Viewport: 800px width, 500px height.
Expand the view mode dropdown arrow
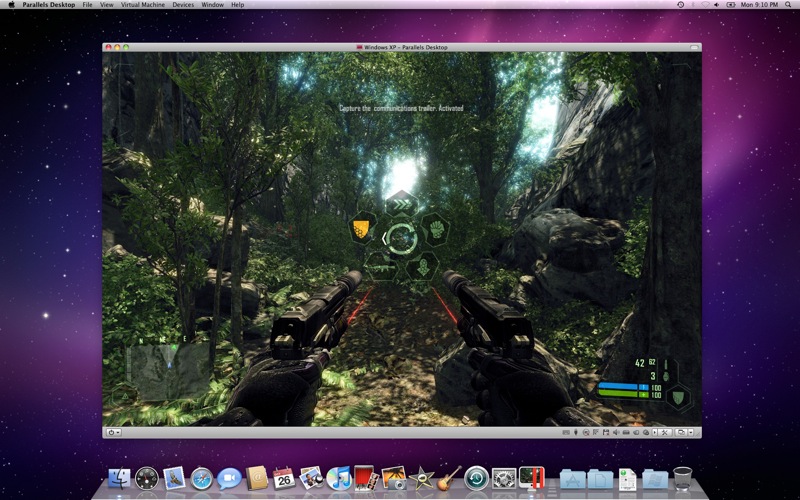click(691, 432)
